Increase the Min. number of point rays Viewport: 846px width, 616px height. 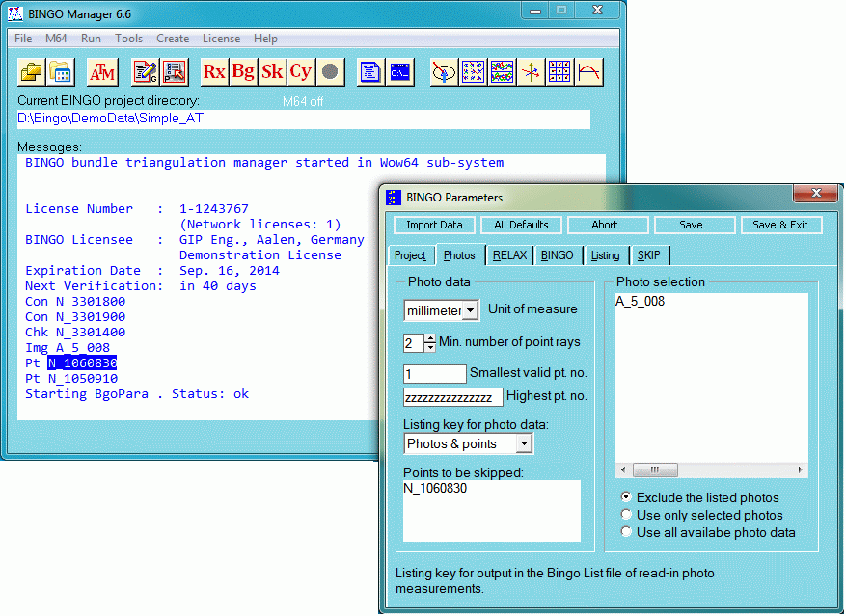(430, 338)
